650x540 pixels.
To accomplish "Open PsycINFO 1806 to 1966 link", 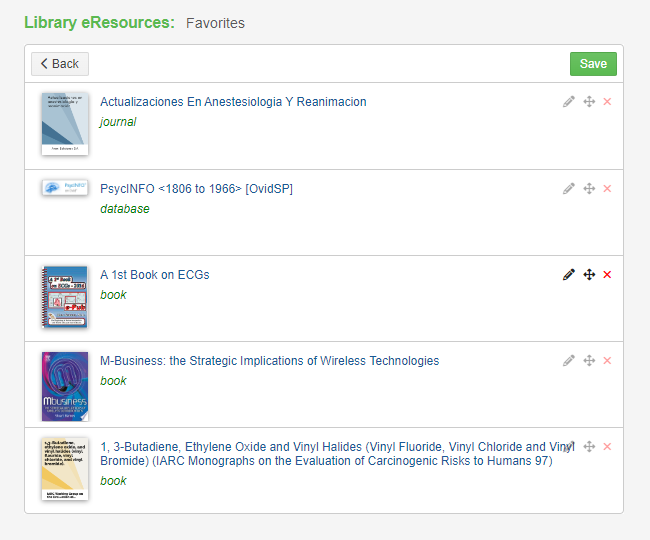I will pyautogui.click(x=196, y=189).
